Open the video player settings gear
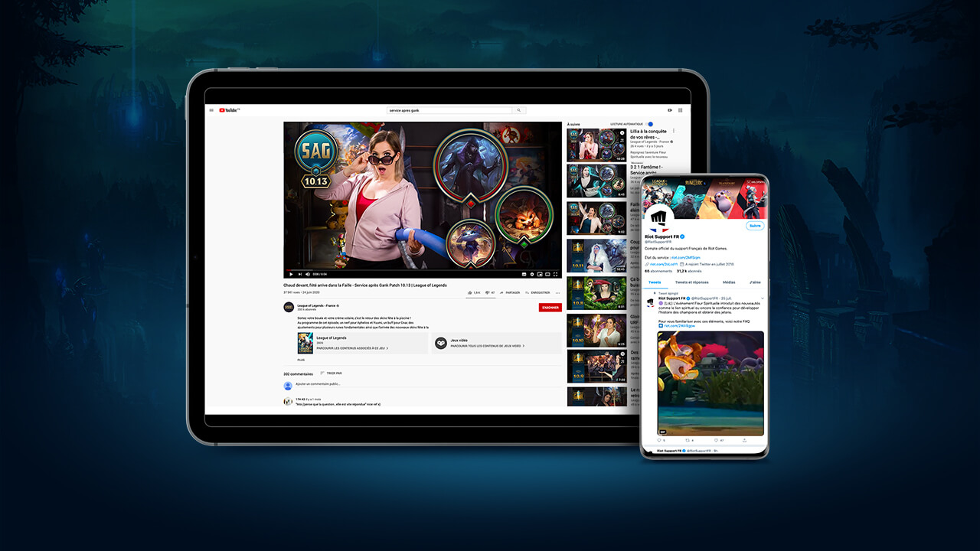Screen dimensions: 980x551 click(532, 274)
